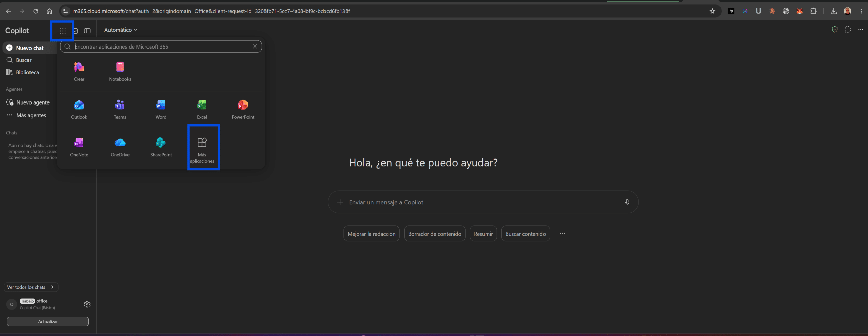Open Chrome three-dot menu
868x336 pixels.
861,11
